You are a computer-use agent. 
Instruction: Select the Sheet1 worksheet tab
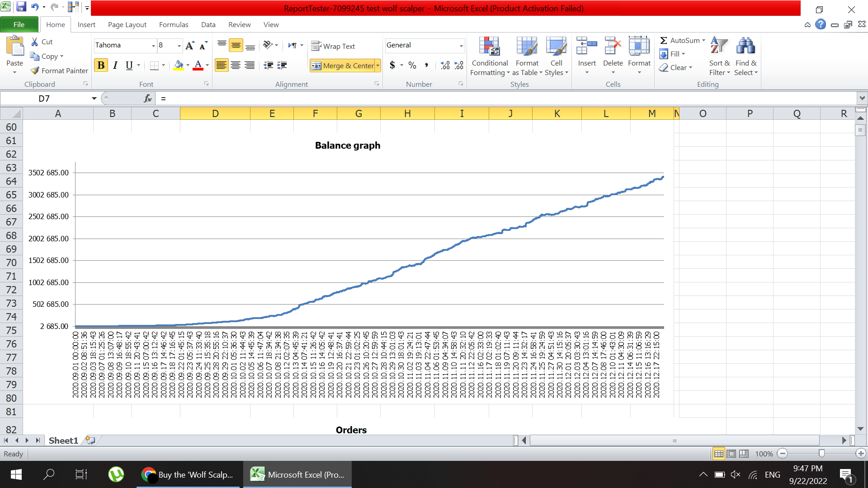pyautogui.click(x=63, y=441)
